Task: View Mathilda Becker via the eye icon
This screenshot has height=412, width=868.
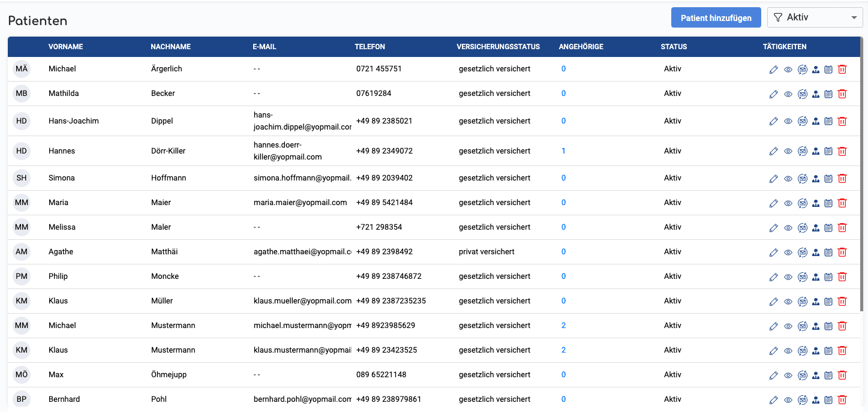Action: pyautogui.click(x=788, y=94)
